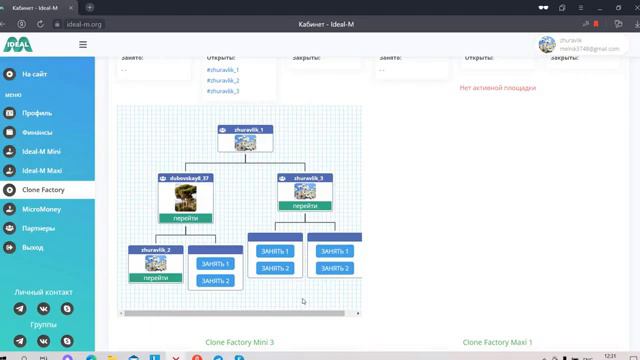Click перейти under dubovskay8_37

click(x=186, y=218)
